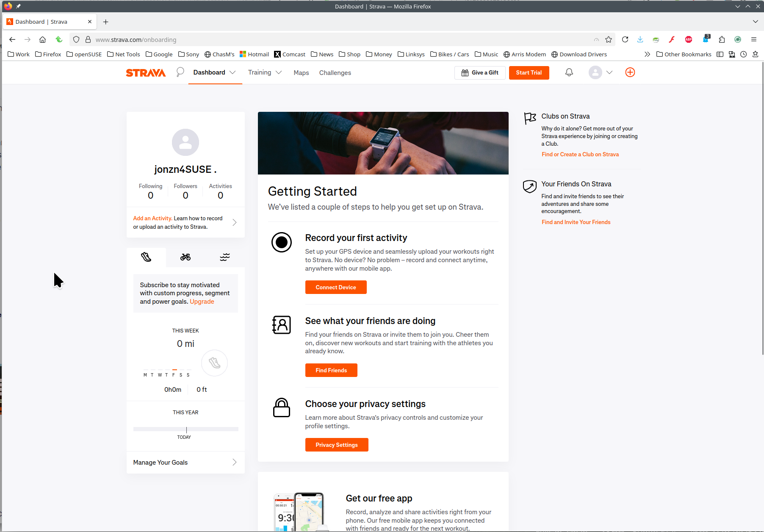Viewport: 764px width, 532px height.
Task: Open Firefox home page button
Action: click(42, 39)
